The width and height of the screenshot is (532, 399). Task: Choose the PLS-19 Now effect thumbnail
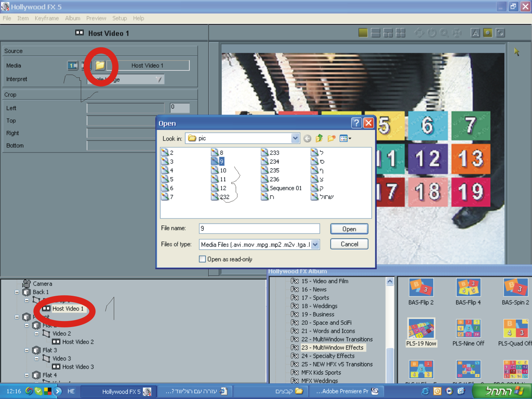coord(421,328)
